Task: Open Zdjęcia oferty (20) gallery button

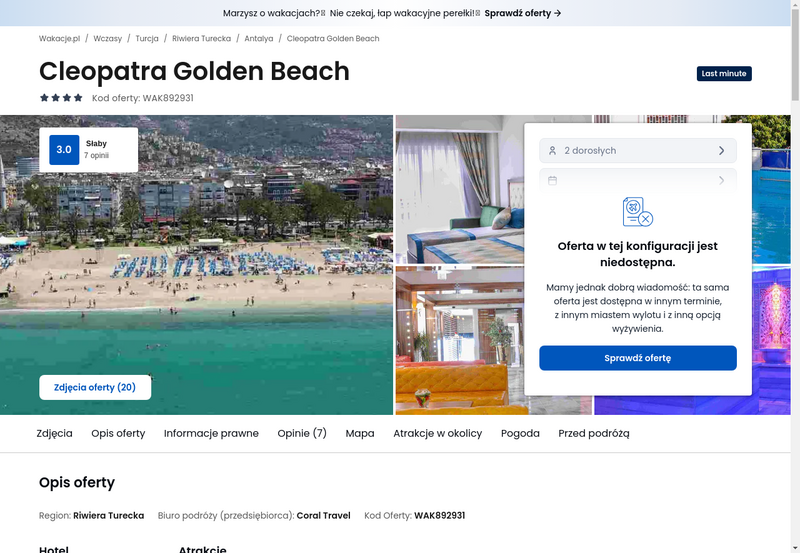Action: point(95,388)
